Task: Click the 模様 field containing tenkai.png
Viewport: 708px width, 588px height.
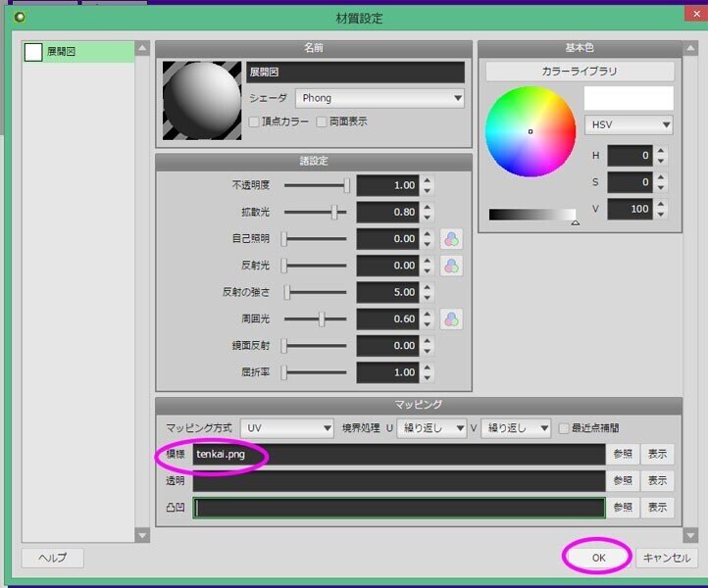Action: tap(399, 454)
